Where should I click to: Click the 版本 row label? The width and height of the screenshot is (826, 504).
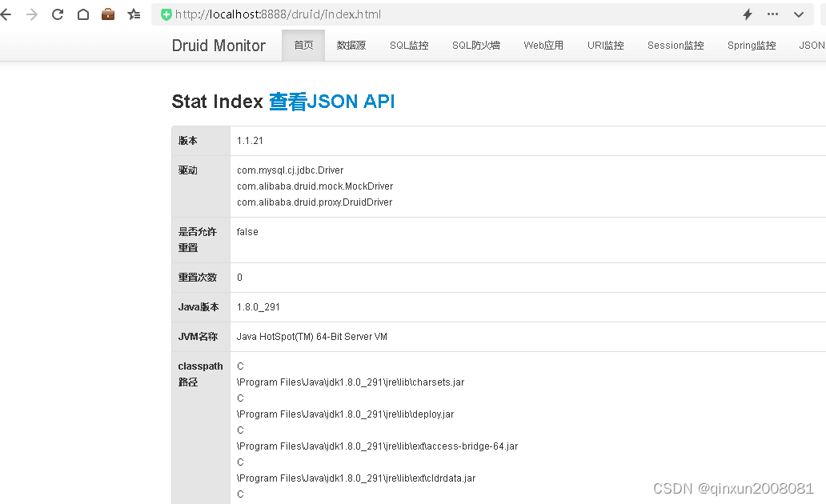point(187,141)
